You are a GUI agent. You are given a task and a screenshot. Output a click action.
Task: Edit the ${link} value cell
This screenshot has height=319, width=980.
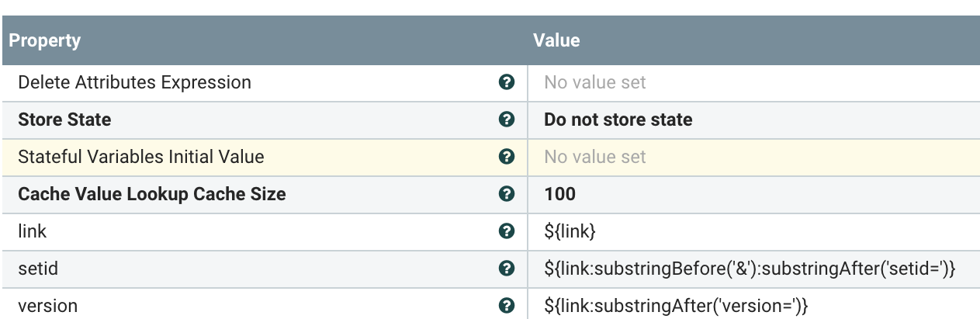click(x=570, y=231)
